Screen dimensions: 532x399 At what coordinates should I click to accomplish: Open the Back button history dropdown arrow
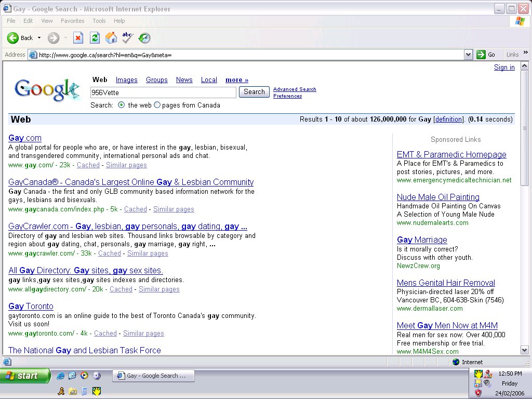coord(39,38)
